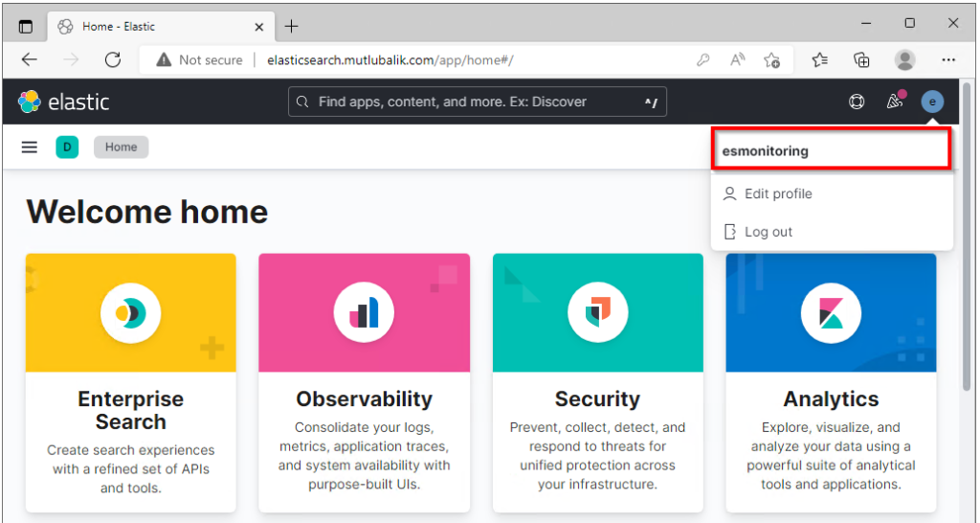Click the Enterprise Search title
The width and height of the screenshot is (980, 523).
coord(130,410)
